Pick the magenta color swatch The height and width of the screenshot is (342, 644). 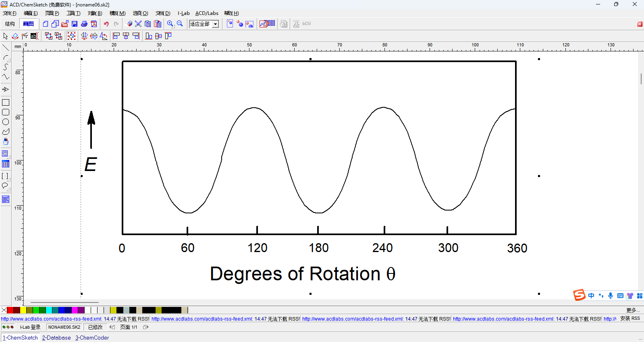pyautogui.click(x=75, y=310)
